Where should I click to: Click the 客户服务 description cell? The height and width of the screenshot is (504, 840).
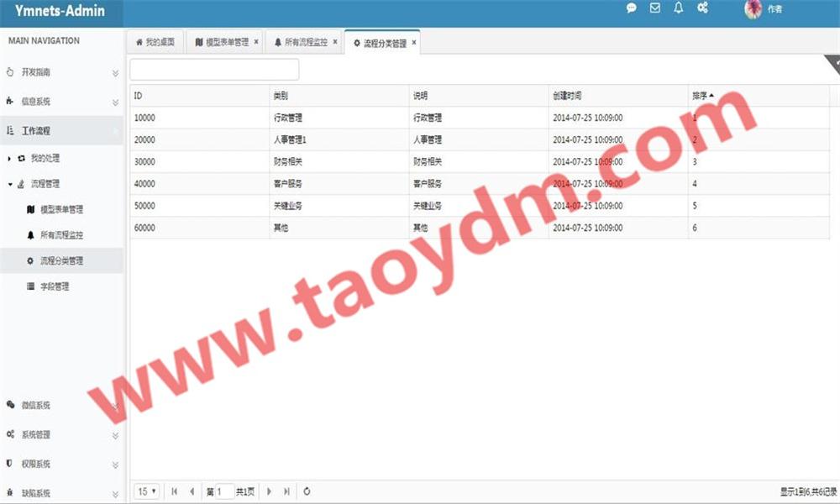(x=479, y=183)
